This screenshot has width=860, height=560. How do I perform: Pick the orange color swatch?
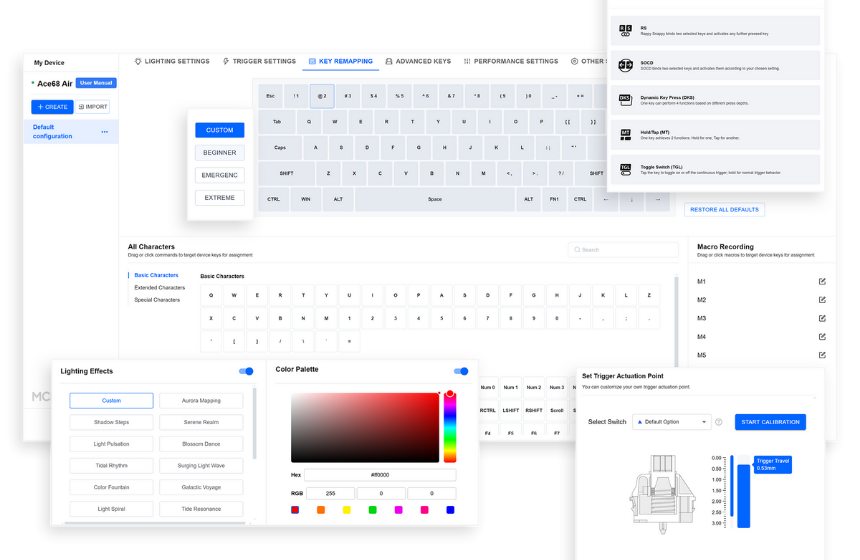click(x=320, y=510)
